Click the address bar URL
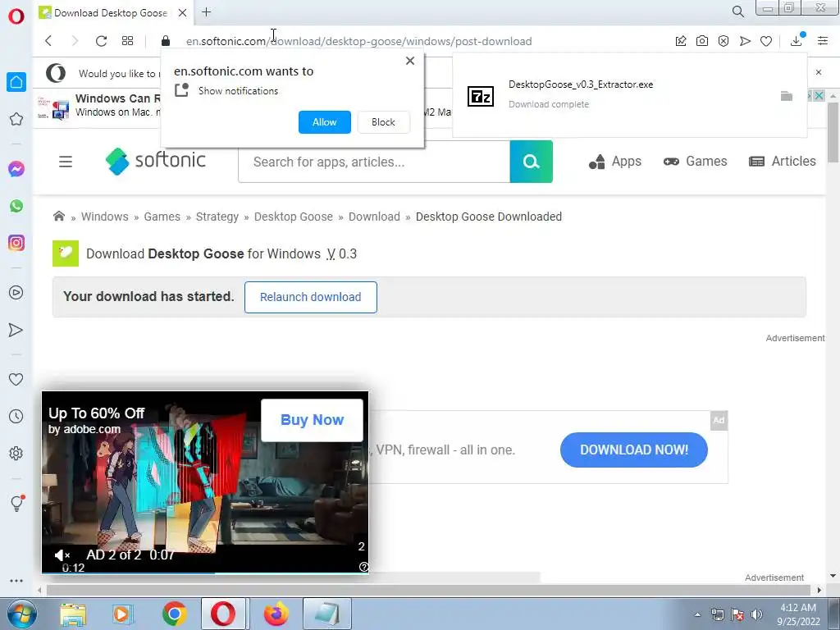The image size is (840, 630). (x=359, y=41)
